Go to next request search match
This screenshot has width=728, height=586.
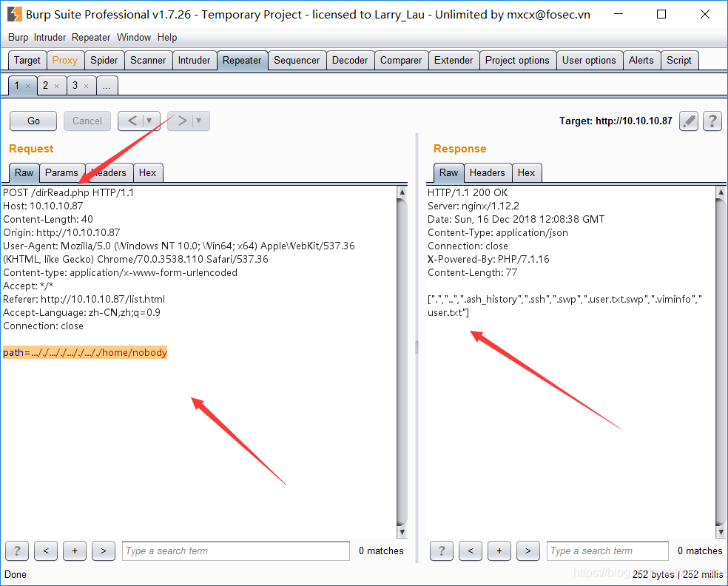[x=103, y=550]
